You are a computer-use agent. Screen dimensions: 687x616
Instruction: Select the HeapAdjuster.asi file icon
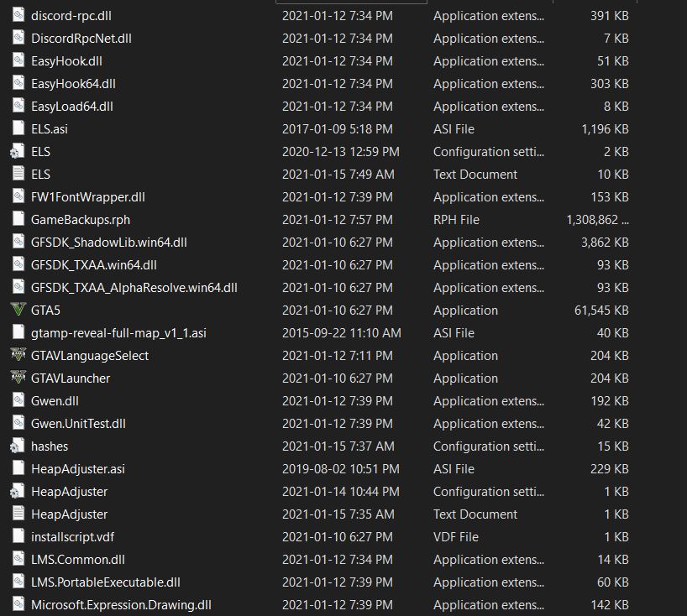pyautogui.click(x=18, y=468)
